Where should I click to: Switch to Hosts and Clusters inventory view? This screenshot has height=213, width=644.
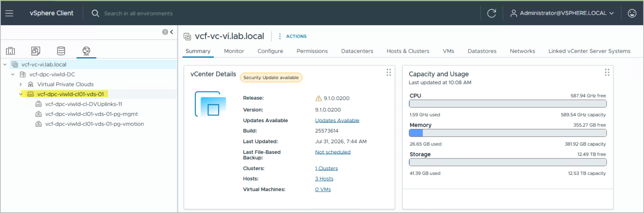[11, 51]
